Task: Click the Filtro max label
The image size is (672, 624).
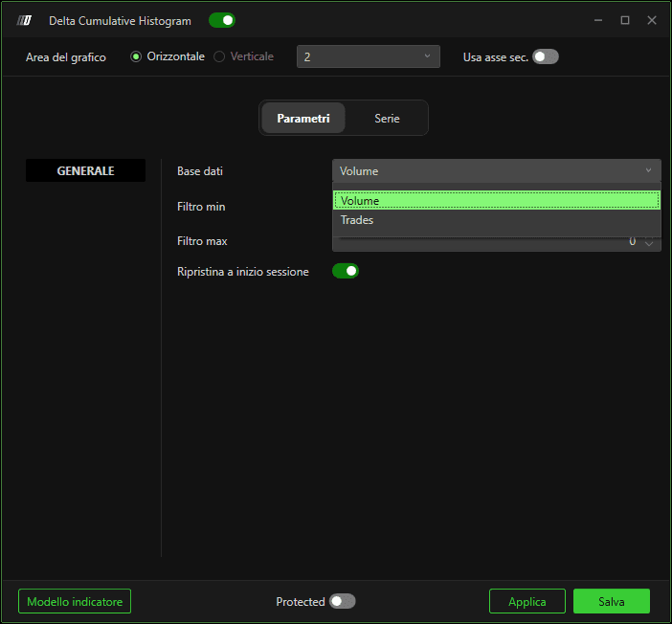Action: [202, 241]
